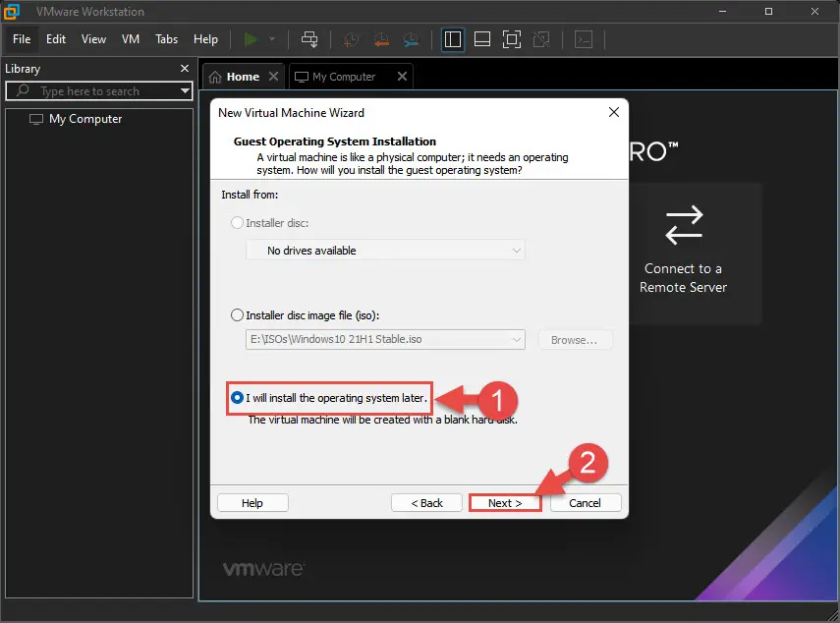
Task: Click the monitor icon beside My Computer
Action: click(x=36, y=119)
